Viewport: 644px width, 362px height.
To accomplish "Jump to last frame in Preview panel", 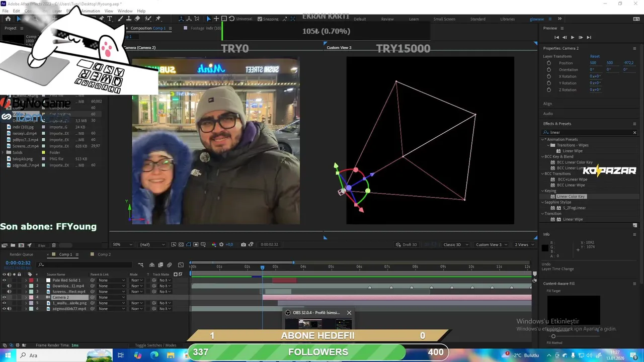I will pos(589,37).
